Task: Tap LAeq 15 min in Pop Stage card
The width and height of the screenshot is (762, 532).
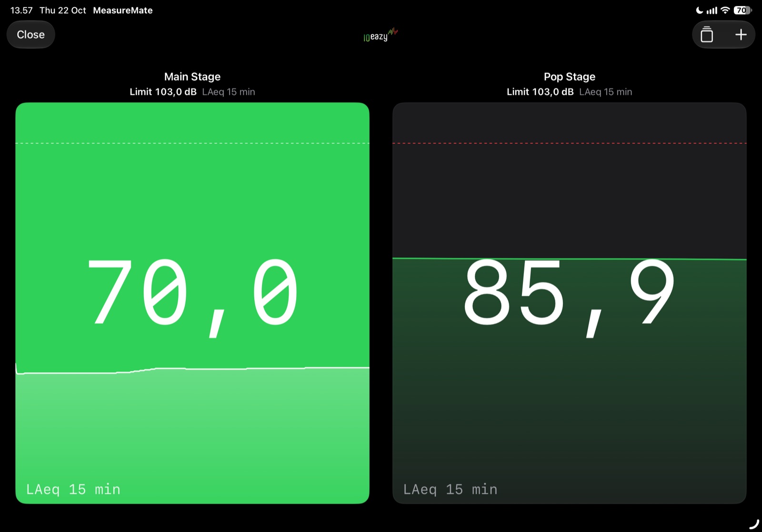Action: (450, 490)
